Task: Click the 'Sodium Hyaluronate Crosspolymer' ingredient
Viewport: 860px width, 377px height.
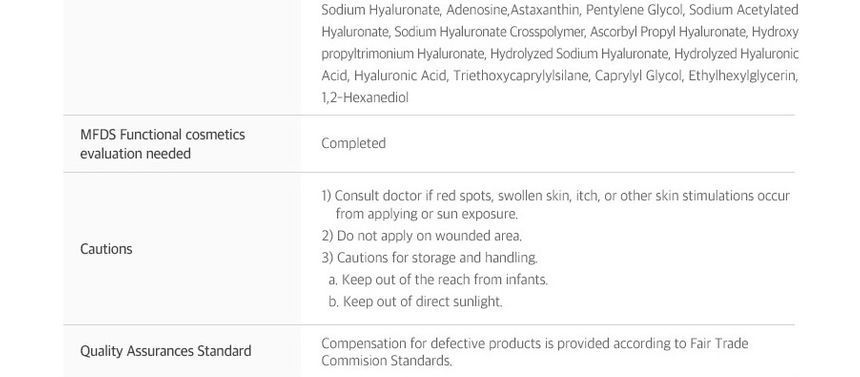Action: 489,32
